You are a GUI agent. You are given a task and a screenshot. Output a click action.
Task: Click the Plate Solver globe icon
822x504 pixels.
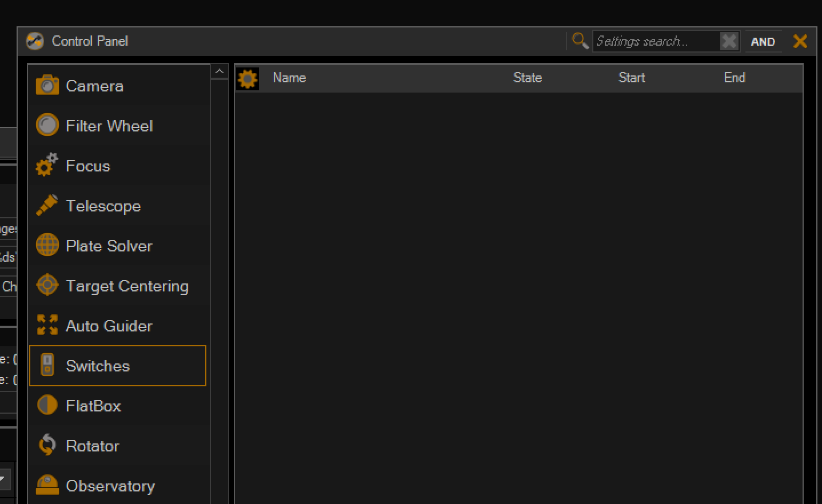[47, 245]
